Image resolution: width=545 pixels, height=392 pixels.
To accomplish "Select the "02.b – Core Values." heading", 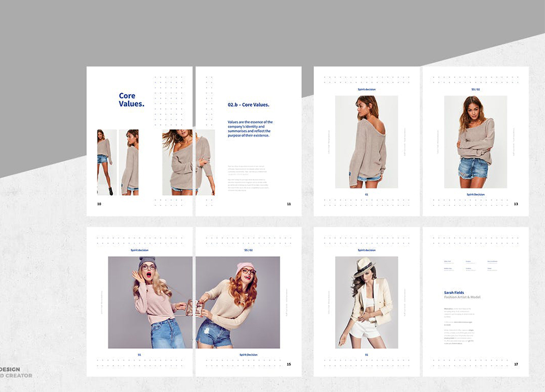I will tap(249, 105).
